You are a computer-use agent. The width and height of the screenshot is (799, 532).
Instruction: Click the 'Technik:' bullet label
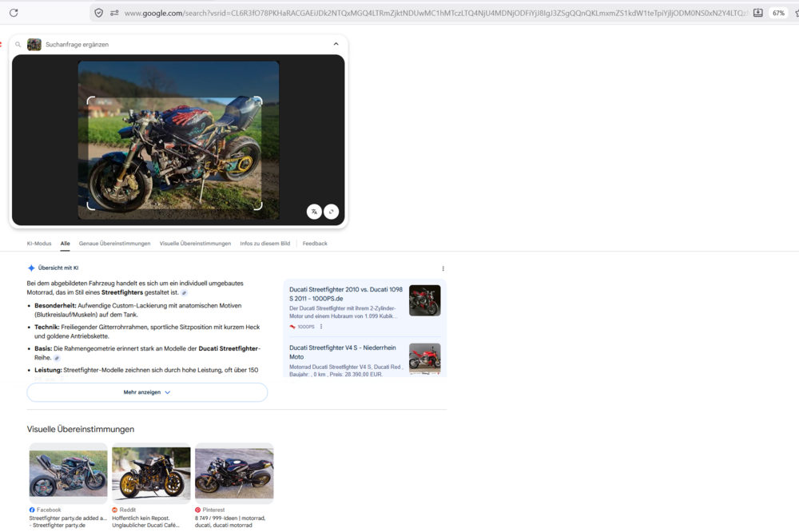[47, 328]
